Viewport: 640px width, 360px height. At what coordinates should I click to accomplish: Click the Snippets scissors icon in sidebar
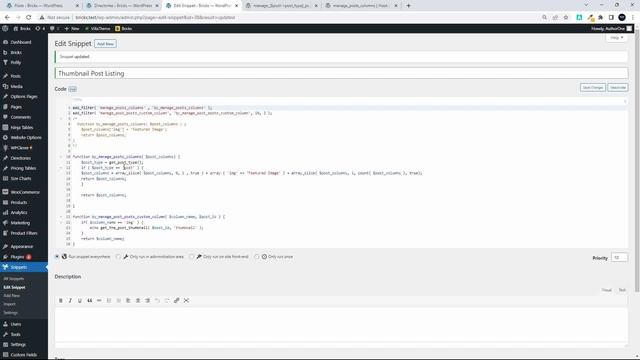pyautogui.click(x=5, y=267)
